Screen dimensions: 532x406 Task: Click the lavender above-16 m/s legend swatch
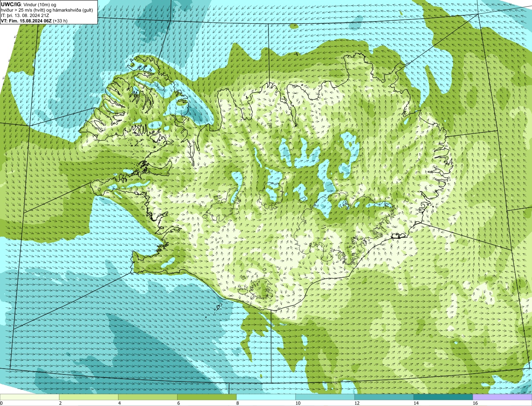(502, 397)
